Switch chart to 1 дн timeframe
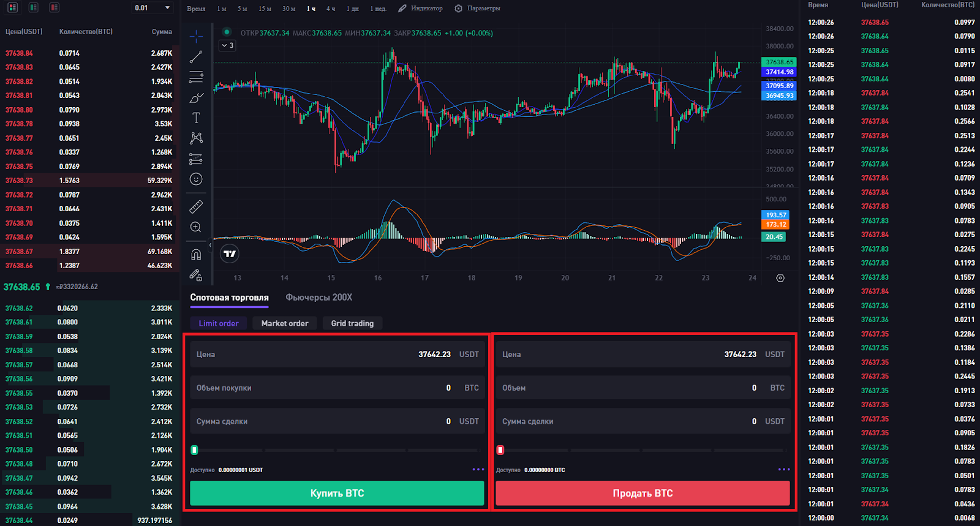The height and width of the screenshot is (526, 980). click(x=352, y=9)
